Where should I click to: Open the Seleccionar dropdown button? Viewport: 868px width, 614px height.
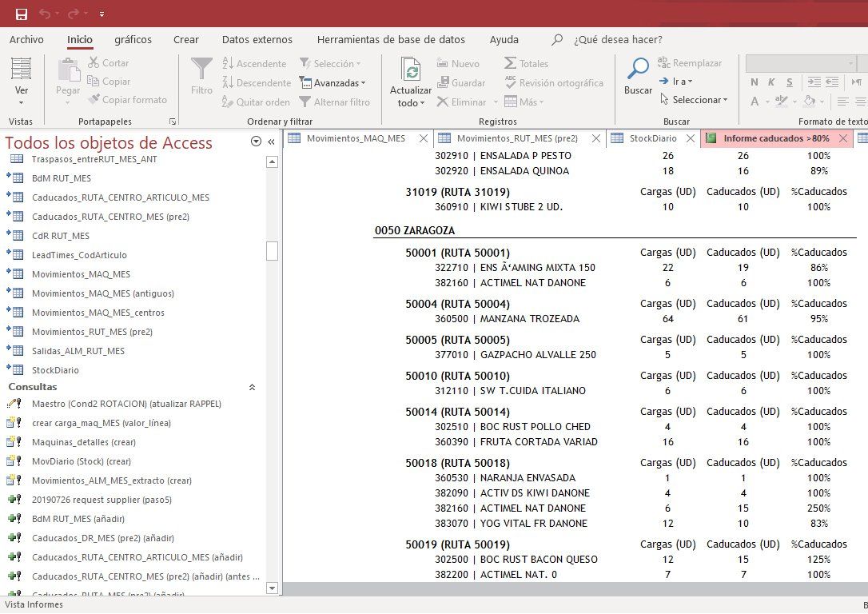[695, 100]
